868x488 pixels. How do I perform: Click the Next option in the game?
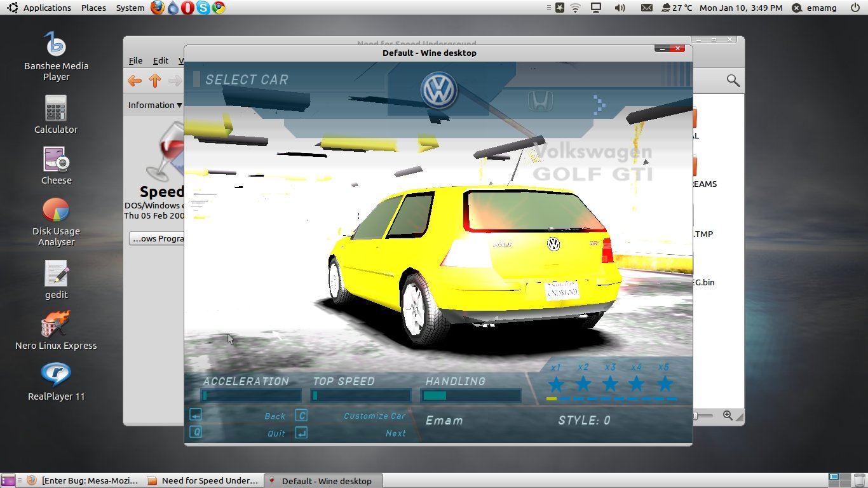[x=395, y=433]
